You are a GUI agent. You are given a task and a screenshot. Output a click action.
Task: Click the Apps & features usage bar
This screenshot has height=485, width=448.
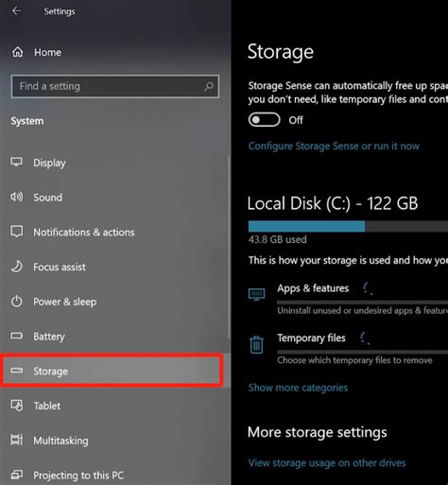coord(363,303)
